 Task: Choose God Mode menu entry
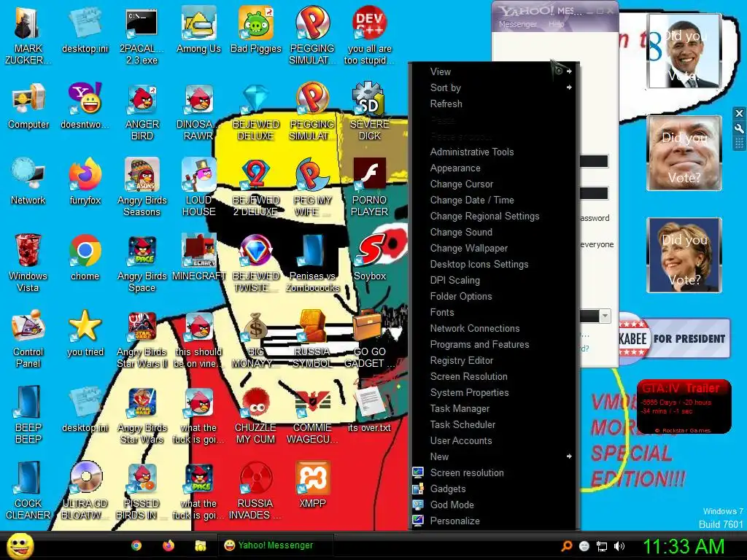pyautogui.click(x=495, y=505)
